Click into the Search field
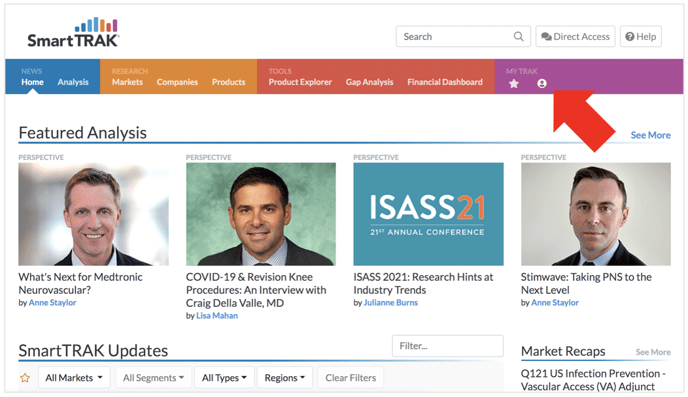 tap(463, 36)
